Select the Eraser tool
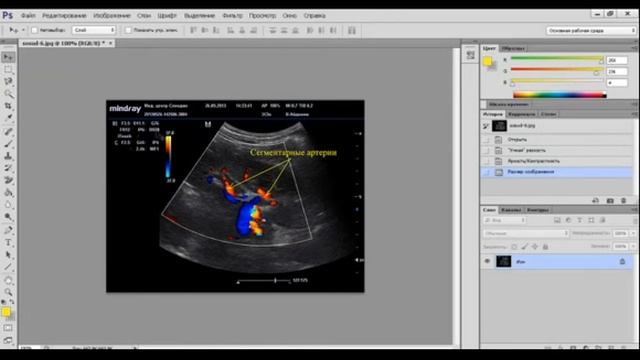This screenshot has width=640, height=360. click(8, 180)
